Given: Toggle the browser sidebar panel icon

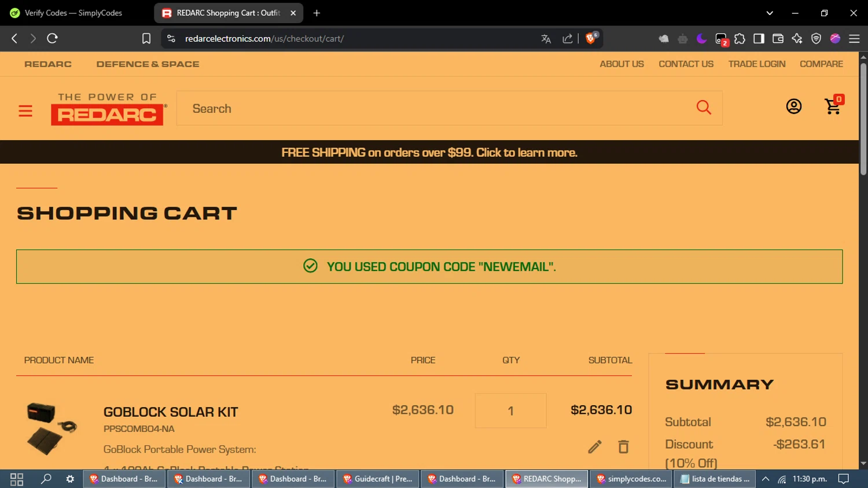Looking at the screenshot, I should (759, 38).
